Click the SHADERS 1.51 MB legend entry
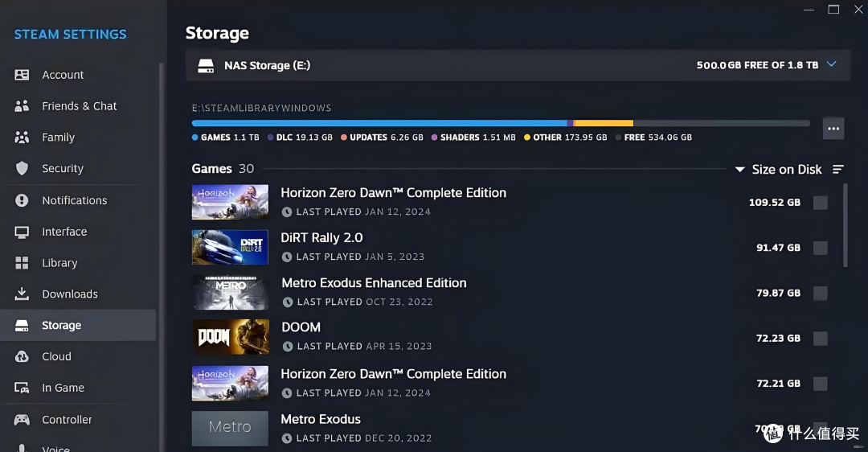The width and height of the screenshot is (868, 452). point(473,138)
